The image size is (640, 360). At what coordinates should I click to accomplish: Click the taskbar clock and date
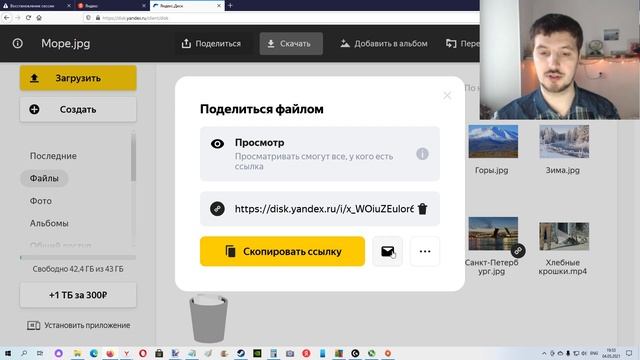(x=611, y=353)
